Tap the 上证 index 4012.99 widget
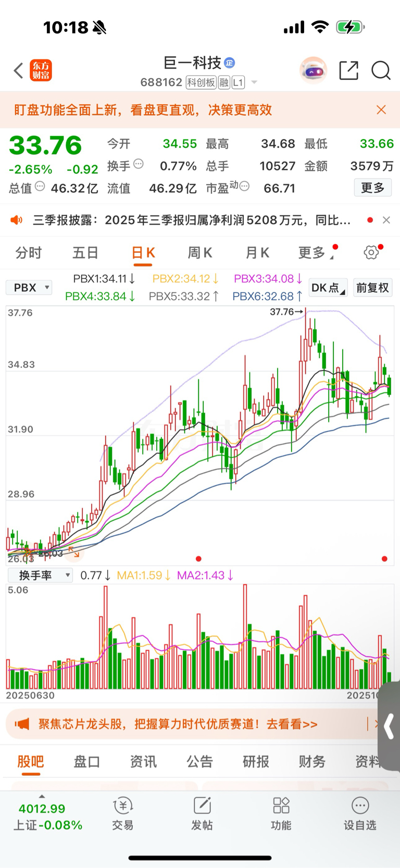The image size is (400, 868). (x=47, y=816)
